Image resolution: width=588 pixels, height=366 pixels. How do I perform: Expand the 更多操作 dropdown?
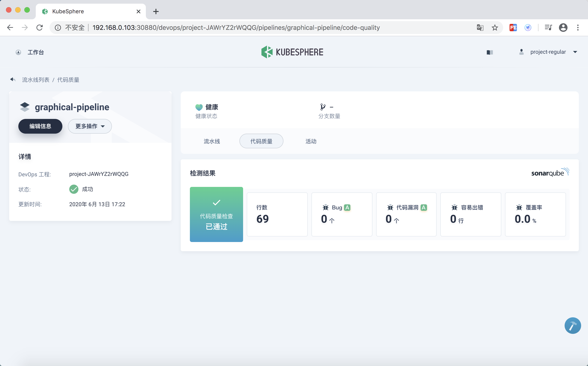[90, 126]
